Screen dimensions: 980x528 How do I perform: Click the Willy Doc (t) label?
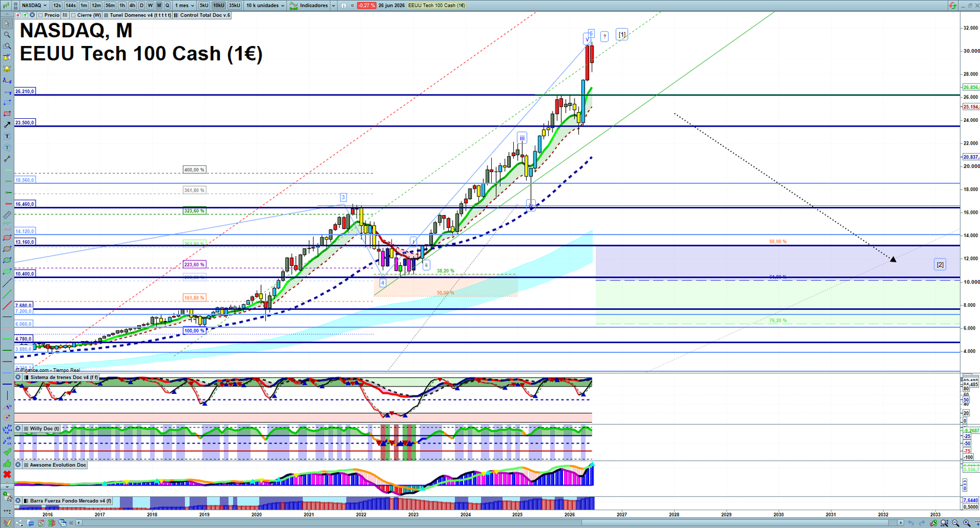pos(45,429)
